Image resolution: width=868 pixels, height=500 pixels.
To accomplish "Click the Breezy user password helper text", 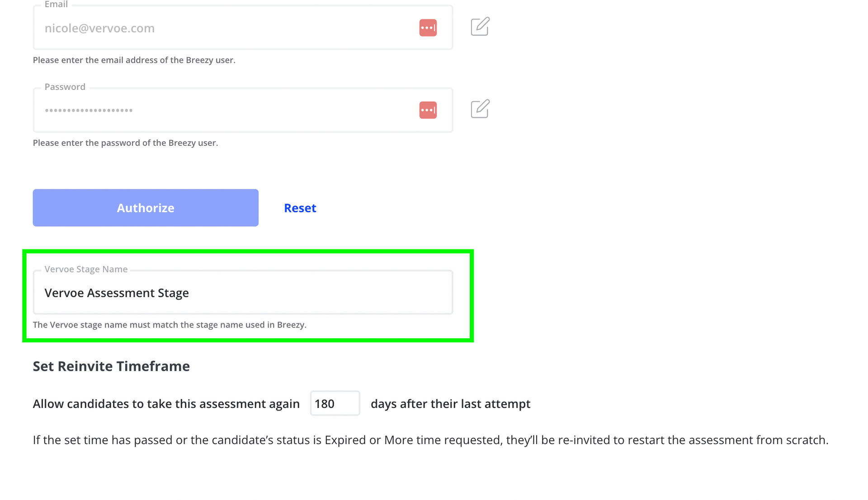I will (125, 143).
